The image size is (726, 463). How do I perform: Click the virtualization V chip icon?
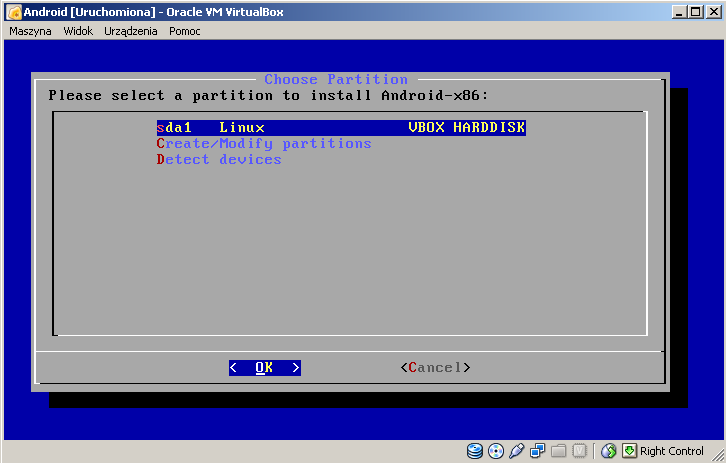click(579, 450)
